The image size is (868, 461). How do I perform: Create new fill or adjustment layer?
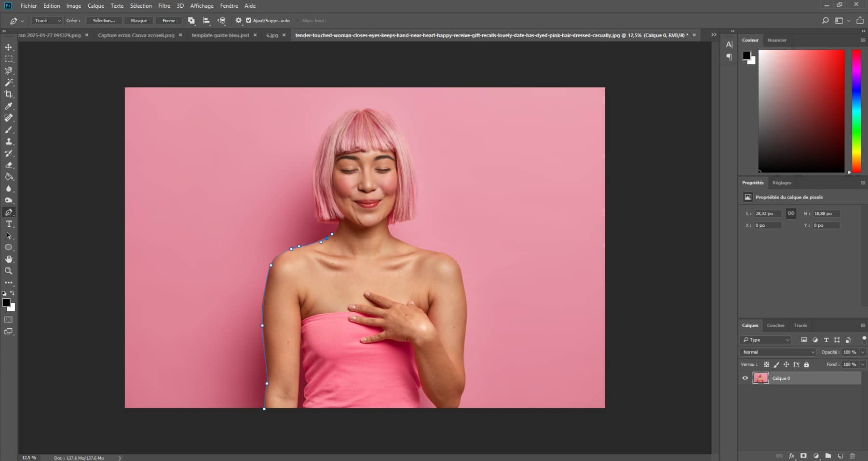point(816,456)
